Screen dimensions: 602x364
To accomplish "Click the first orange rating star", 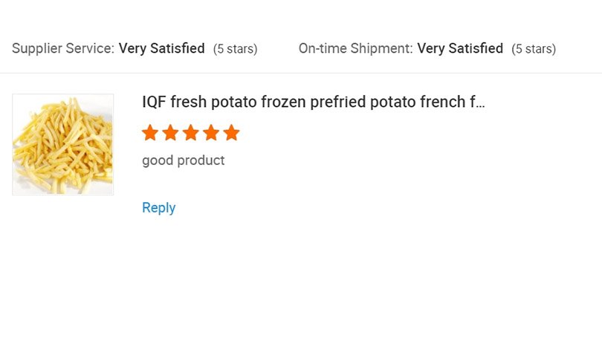I will pyautogui.click(x=150, y=133).
